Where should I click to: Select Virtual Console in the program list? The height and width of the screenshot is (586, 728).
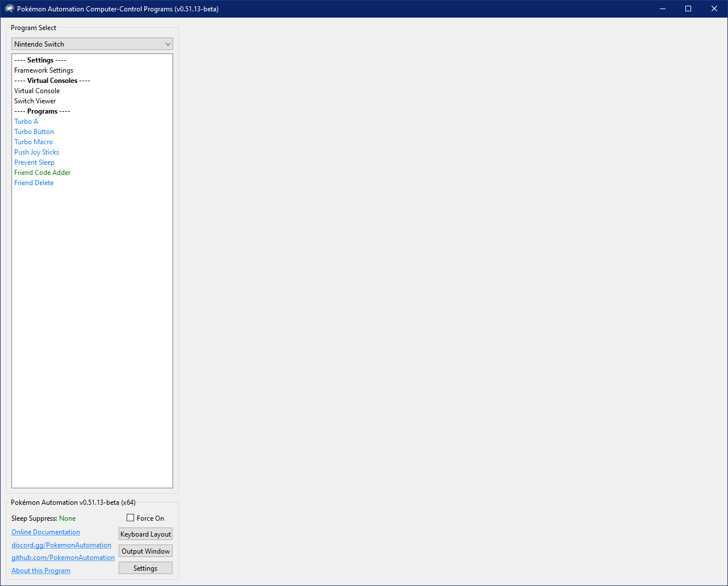37,91
